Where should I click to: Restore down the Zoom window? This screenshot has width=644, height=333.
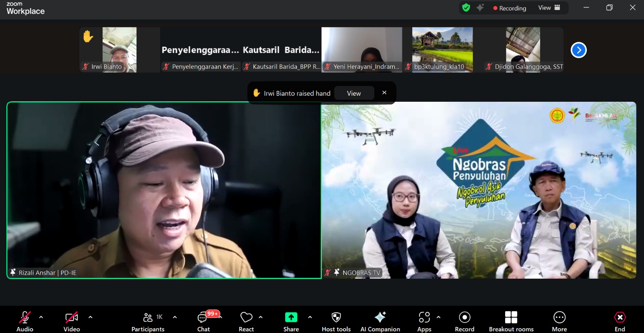[609, 8]
